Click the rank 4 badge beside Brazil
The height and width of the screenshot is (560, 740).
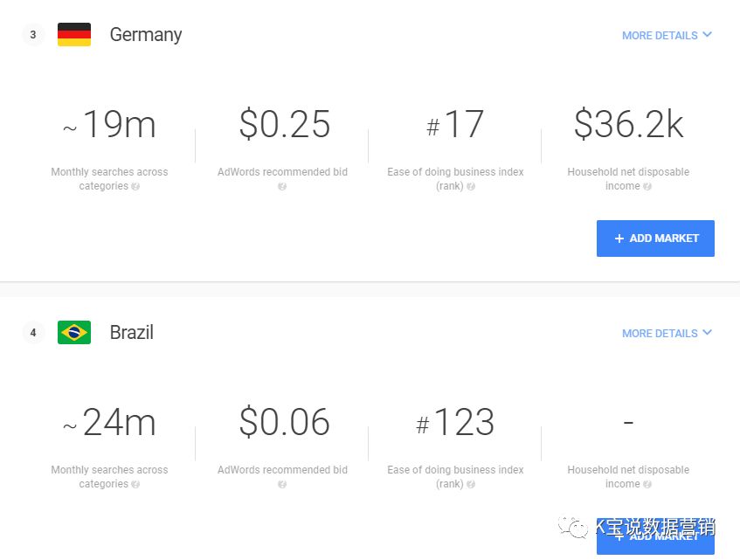coord(33,333)
